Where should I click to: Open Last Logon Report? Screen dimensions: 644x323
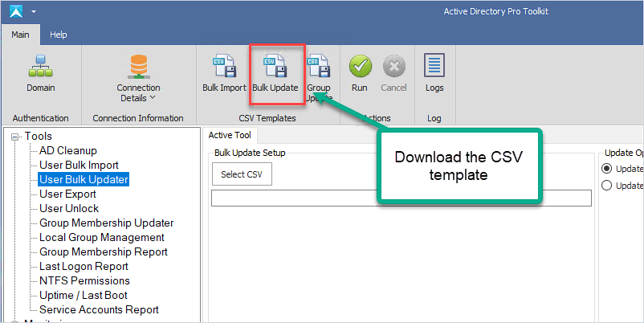click(84, 266)
